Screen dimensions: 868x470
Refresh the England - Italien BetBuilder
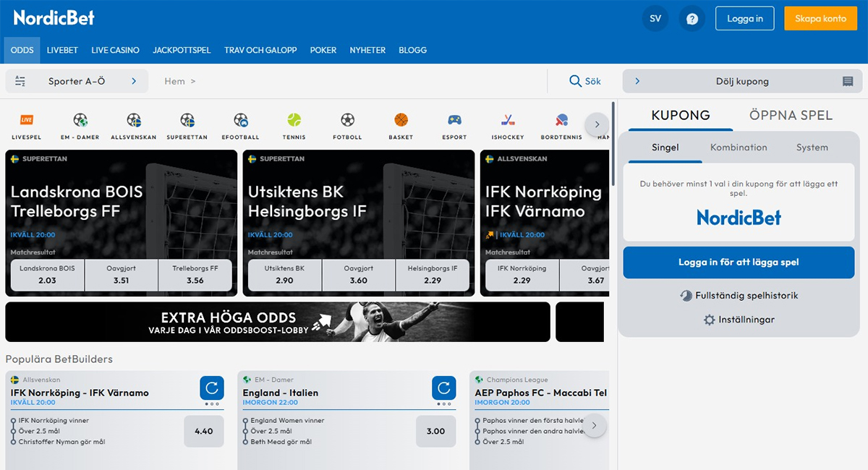point(444,388)
